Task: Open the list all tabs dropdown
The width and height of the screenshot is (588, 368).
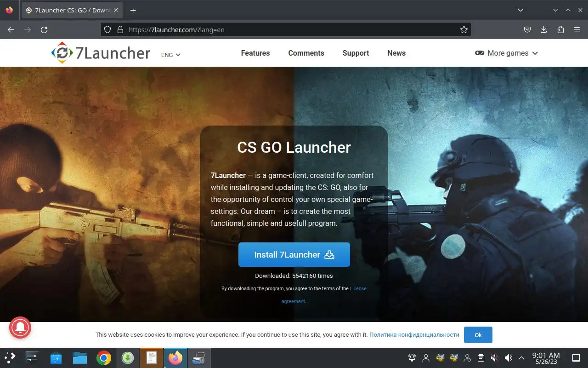Action: tap(520, 10)
